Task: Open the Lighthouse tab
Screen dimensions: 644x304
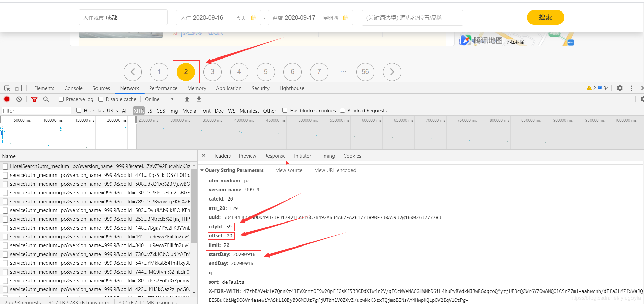Action: (292, 88)
